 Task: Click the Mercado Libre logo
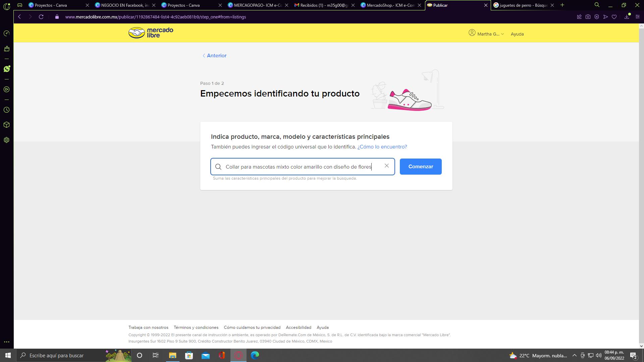tap(151, 33)
